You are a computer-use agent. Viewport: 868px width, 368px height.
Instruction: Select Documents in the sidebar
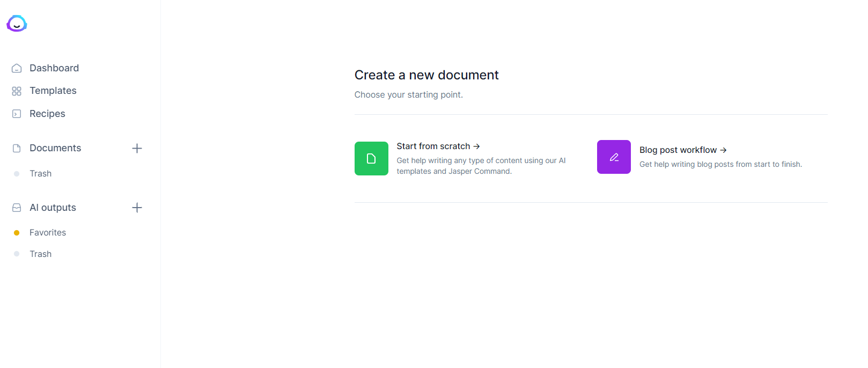point(55,148)
